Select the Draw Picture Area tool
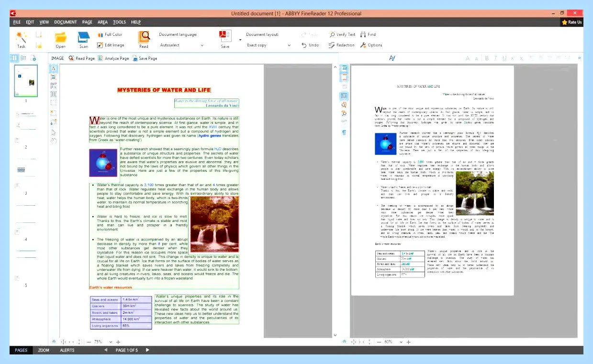 [x=53, y=77]
